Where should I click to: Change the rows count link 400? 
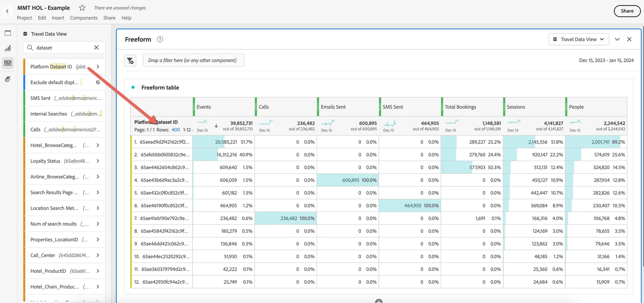(x=176, y=130)
